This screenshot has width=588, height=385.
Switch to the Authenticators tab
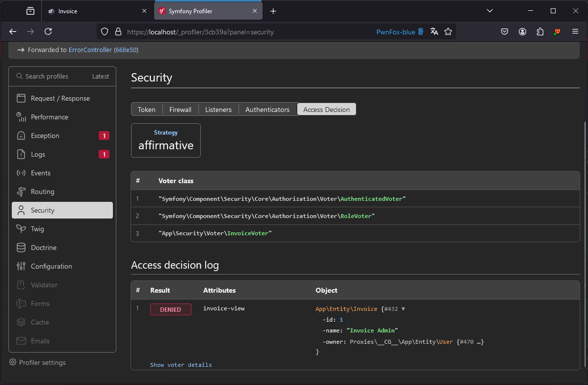pos(267,110)
